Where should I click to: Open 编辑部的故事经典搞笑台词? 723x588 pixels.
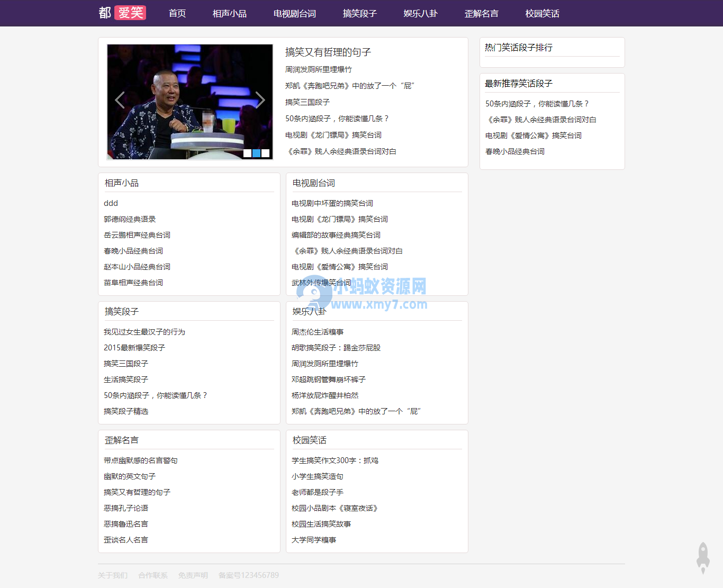(x=336, y=235)
